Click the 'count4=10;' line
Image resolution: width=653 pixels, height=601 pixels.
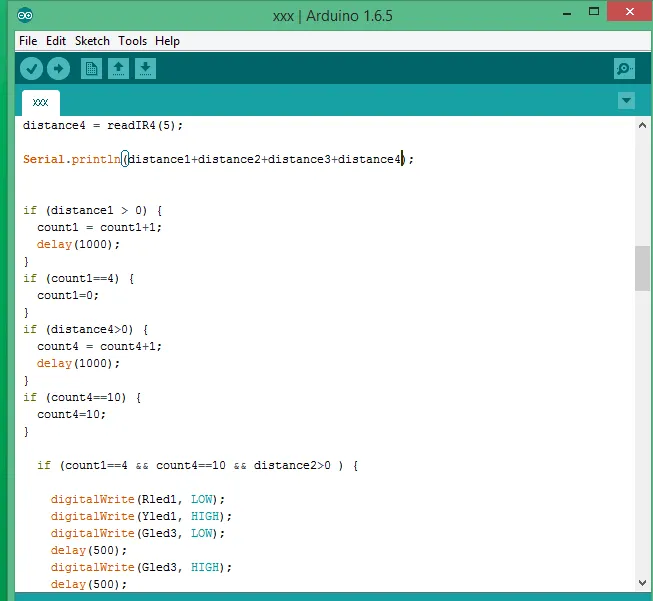pyautogui.click(x=72, y=414)
